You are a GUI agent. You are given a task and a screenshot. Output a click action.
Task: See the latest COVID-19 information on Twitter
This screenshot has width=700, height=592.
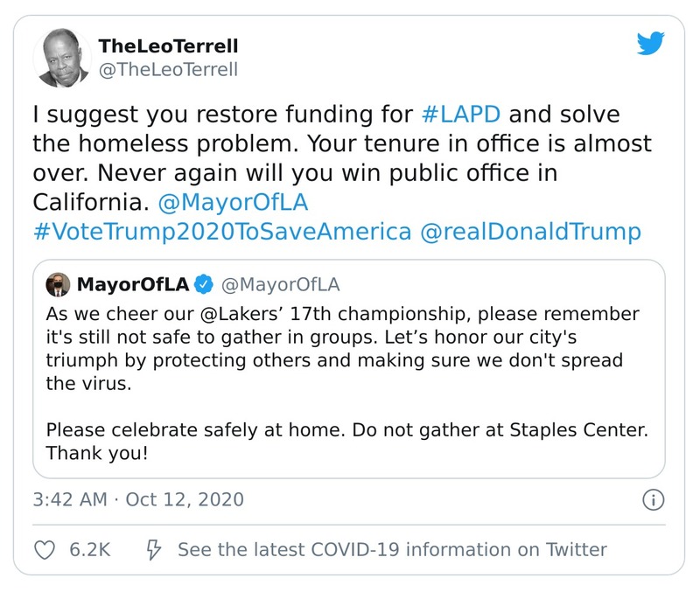click(x=392, y=550)
